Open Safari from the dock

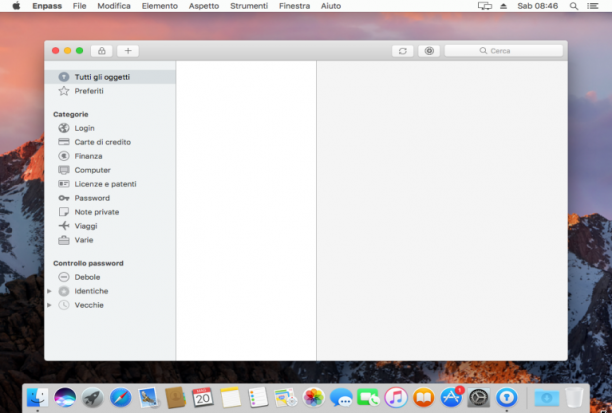120,398
